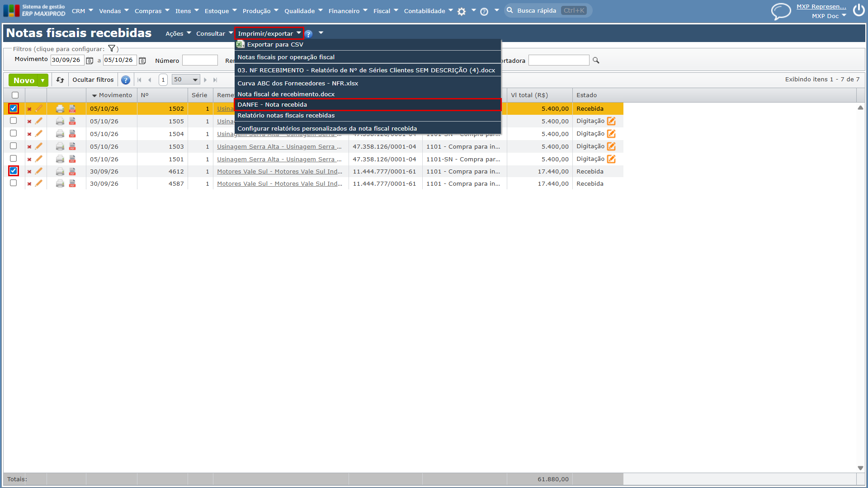Image resolution: width=868 pixels, height=488 pixels.
Task: Toggle the select-all checkbox in the header
Action: [x=15, y=95]
